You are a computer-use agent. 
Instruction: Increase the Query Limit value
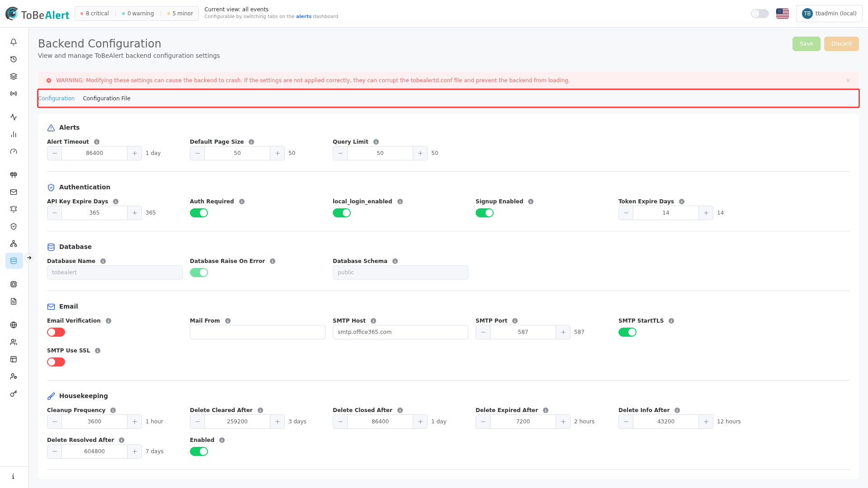(x=420, y=153)
